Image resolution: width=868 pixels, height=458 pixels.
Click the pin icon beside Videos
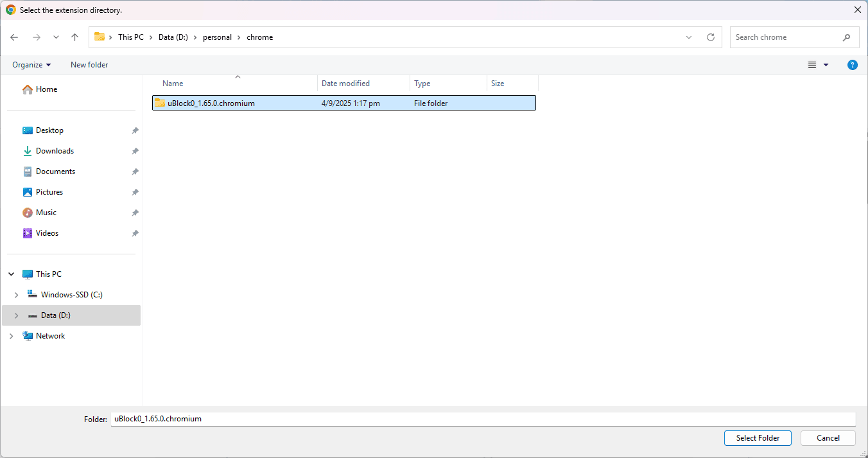tap(135, 233)
